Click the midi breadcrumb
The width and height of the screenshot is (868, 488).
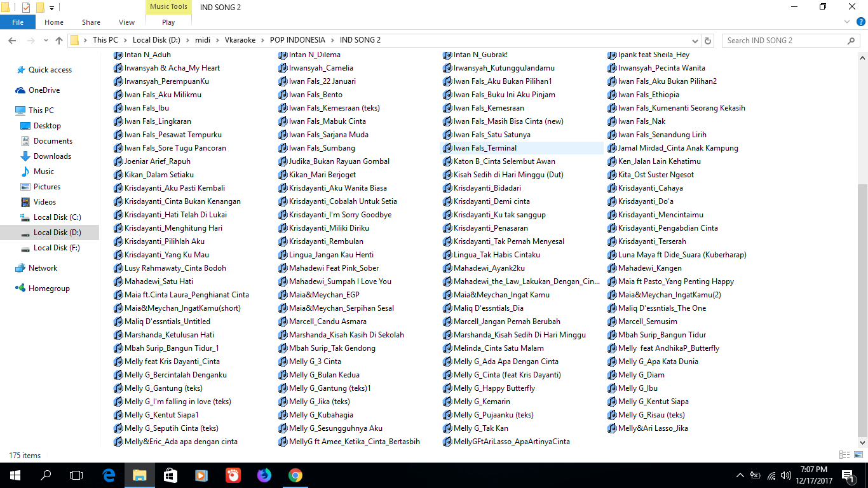(x=203, y=40)
